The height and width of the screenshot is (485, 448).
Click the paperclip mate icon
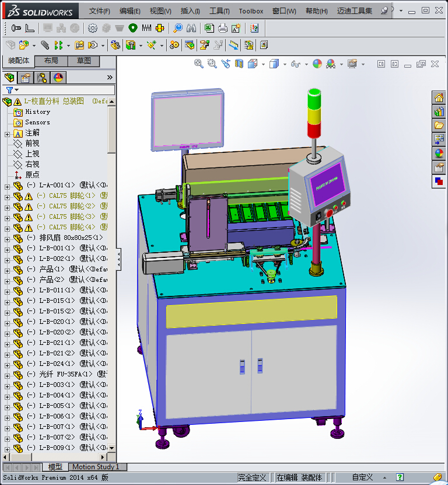(x=45, y=45)
